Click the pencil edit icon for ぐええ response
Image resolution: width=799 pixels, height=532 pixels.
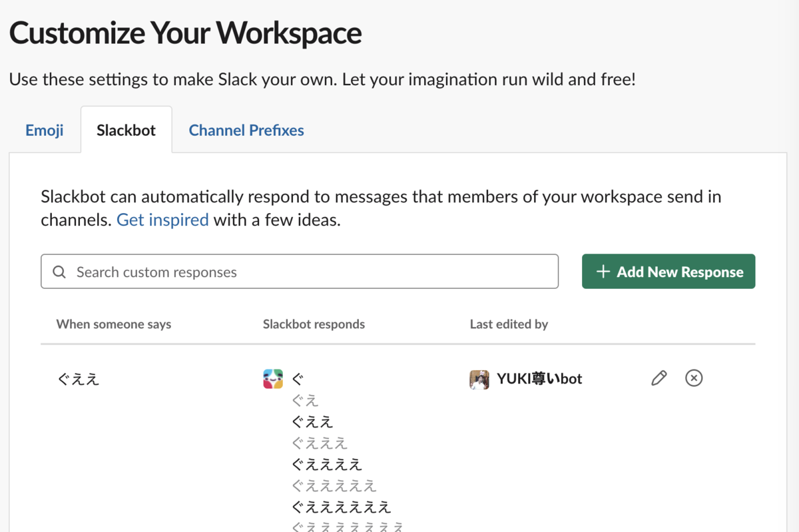(x=659, y=378)
